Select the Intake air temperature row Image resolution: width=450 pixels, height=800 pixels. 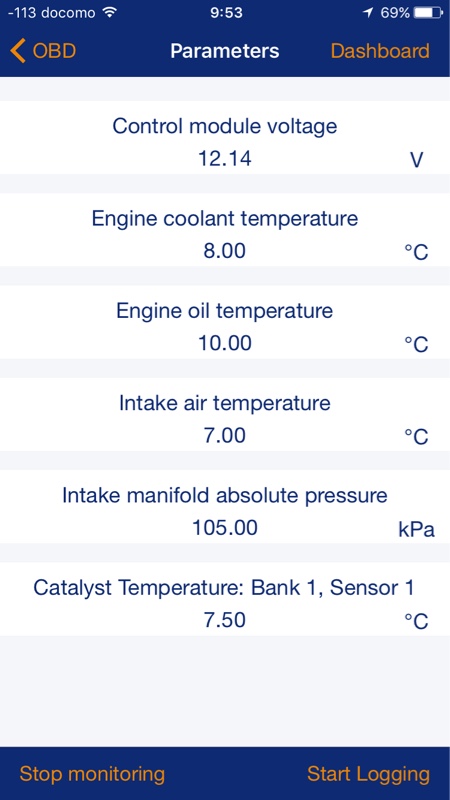(225, 414)
